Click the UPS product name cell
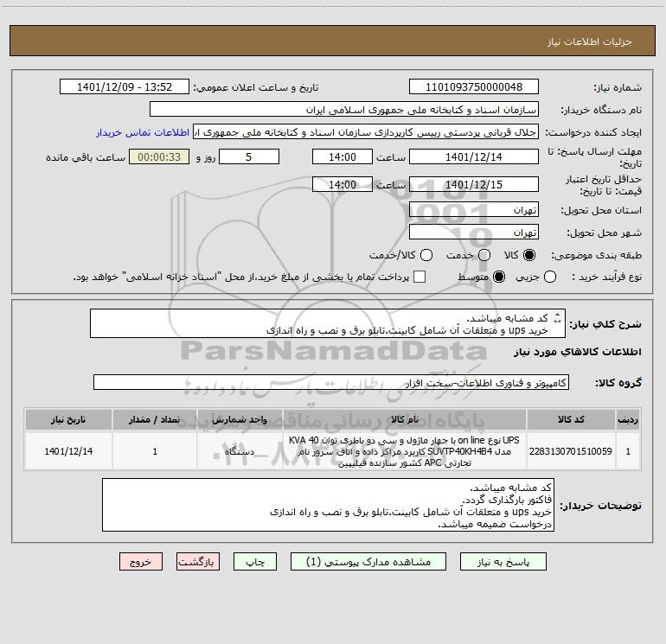 [405, 451]
